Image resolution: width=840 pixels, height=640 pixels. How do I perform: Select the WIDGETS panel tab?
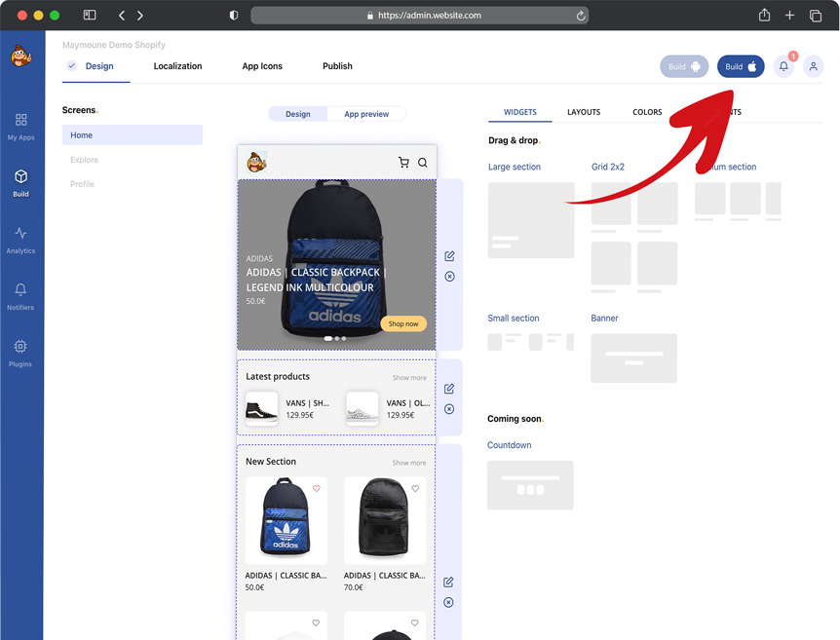(x=520, y=112)
